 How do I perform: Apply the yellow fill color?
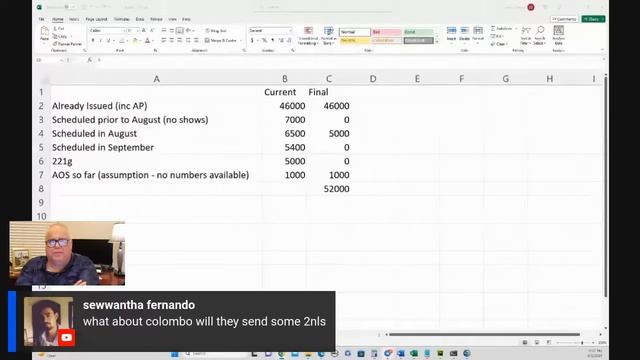pos(135,40)
